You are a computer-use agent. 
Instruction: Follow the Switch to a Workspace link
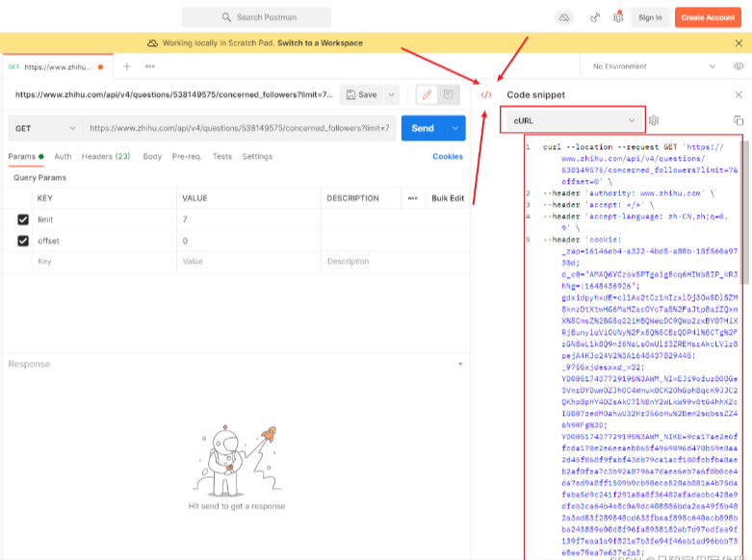320,43
